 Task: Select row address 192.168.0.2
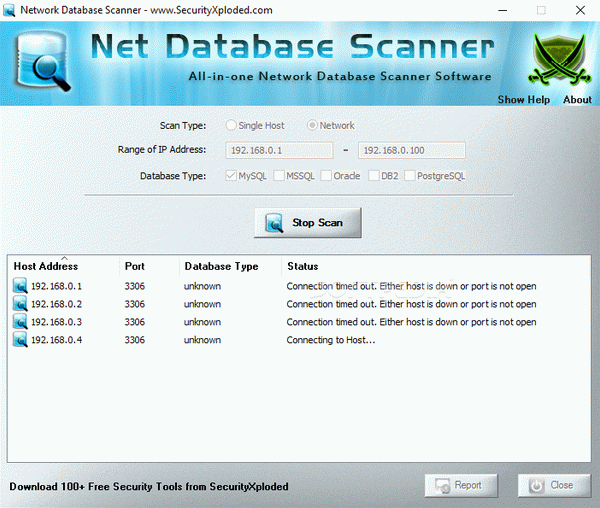(56, 304)
